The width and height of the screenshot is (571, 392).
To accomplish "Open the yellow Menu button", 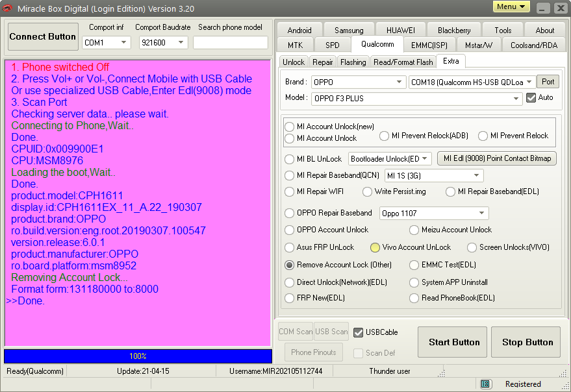I will [x=512, y=7].
